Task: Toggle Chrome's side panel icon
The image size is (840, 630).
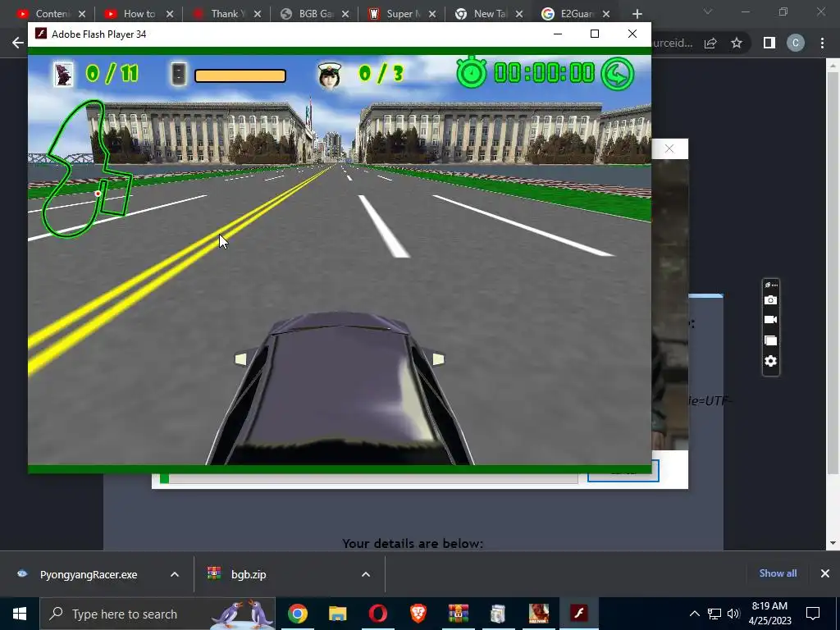Action: [769, 43]
